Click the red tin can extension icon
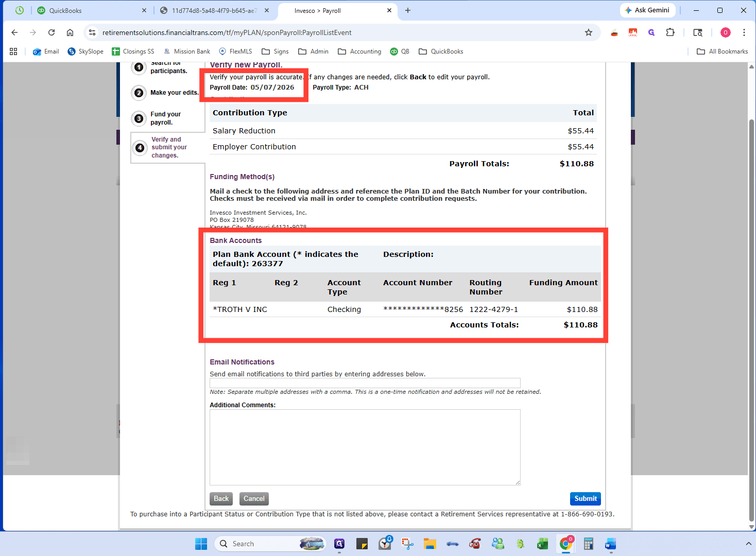This screenshot has height=556, width=756. tap(614, 33)
